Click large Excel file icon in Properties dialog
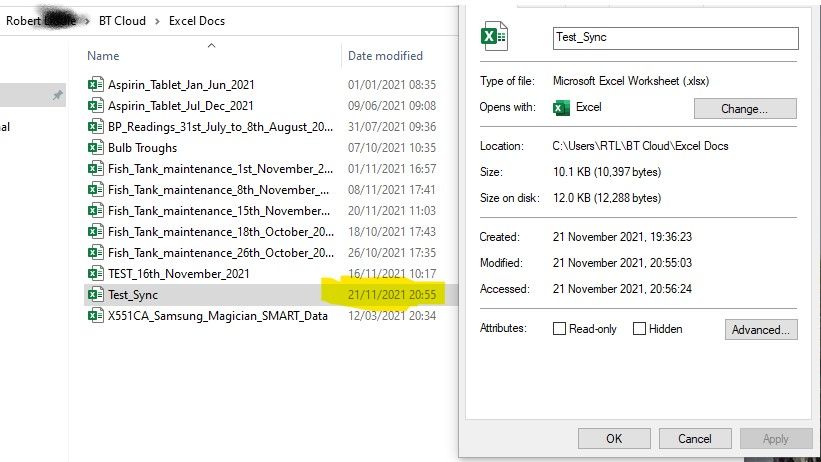Screen dimensions: 821x462 click(494, 38)
